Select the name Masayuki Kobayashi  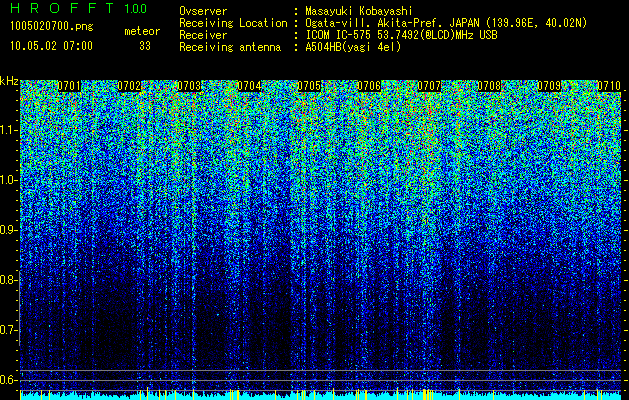coord(359,11)
